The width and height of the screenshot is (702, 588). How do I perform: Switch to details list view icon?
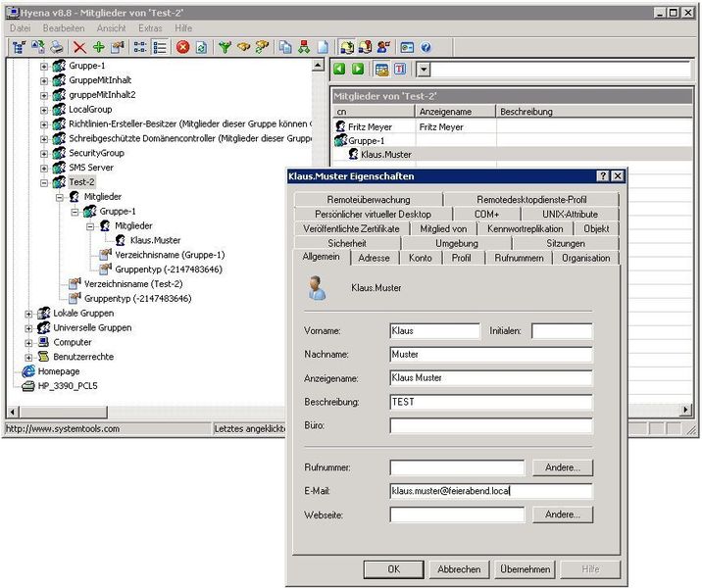pos(160,47)
